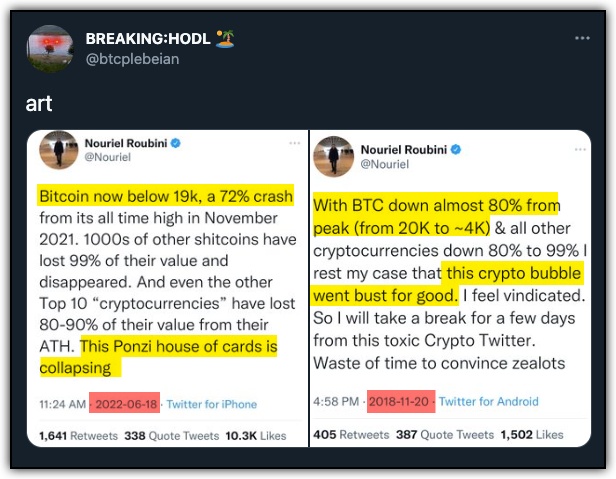Open the BREAKING:HODL display name

click(148, 39)
